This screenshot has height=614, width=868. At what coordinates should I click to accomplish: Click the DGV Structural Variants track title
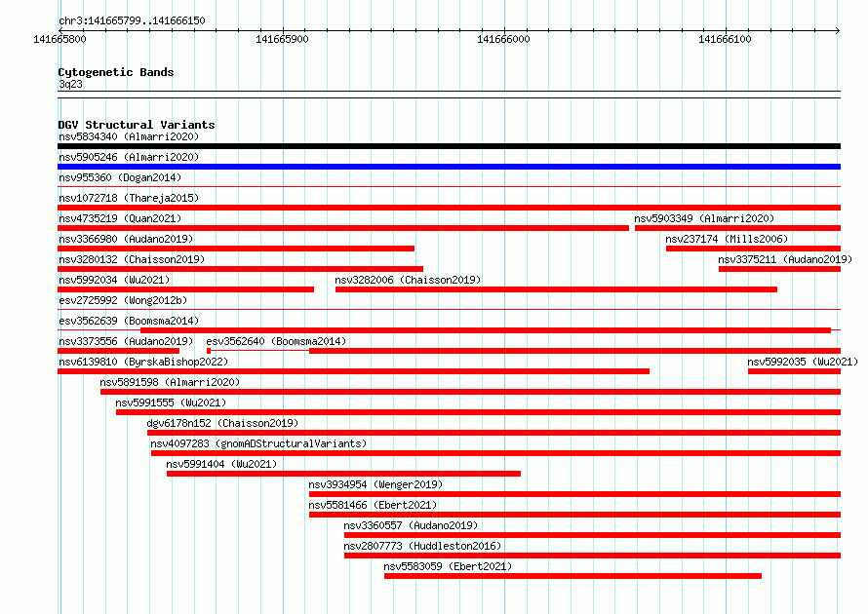[137, 125]
